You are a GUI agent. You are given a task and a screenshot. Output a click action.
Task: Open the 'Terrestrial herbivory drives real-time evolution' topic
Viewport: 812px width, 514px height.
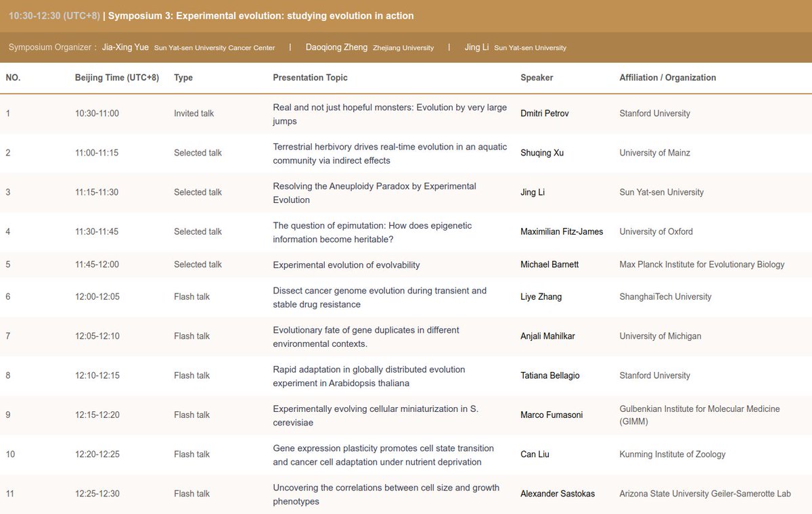point(390,154)
